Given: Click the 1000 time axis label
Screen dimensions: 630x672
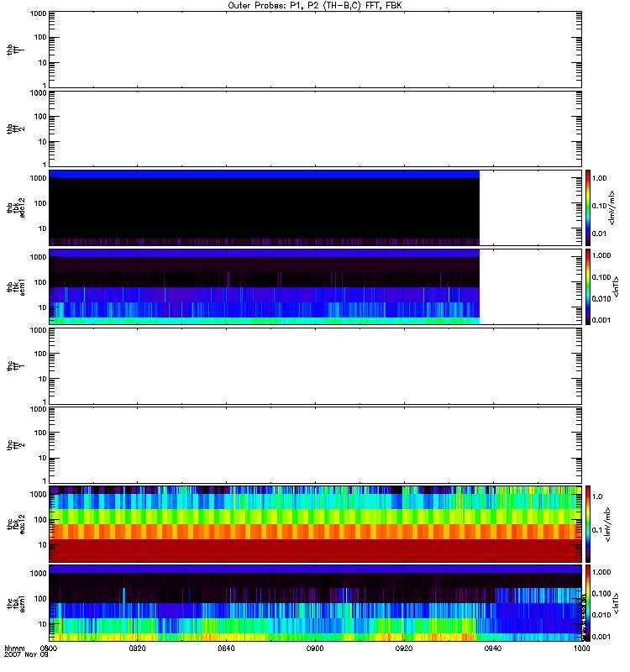Looking at the screenshot, I should [582, 648].
